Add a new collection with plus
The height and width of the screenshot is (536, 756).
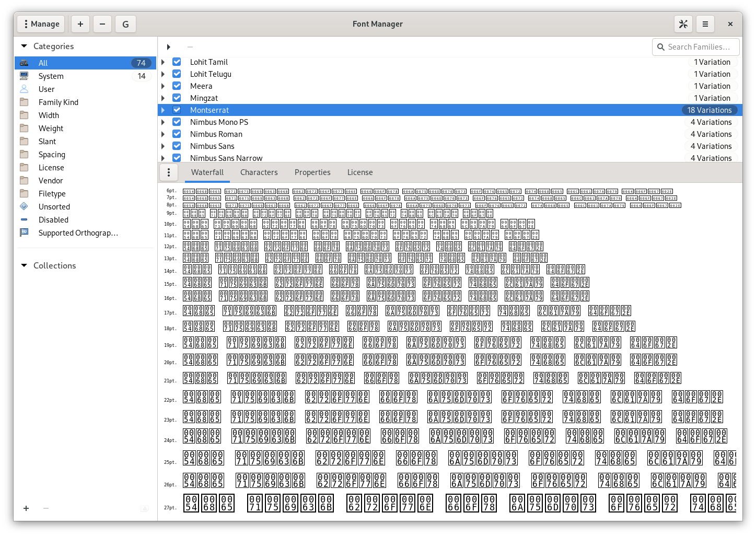pyautogui.click(x=26, y=508)
